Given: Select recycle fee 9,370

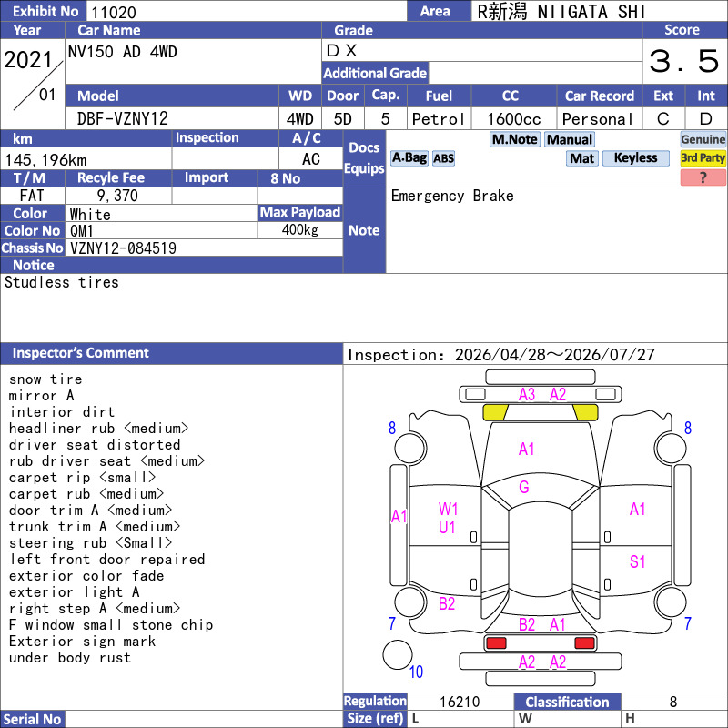Looking at the screenshot, I should pos(117,196).
